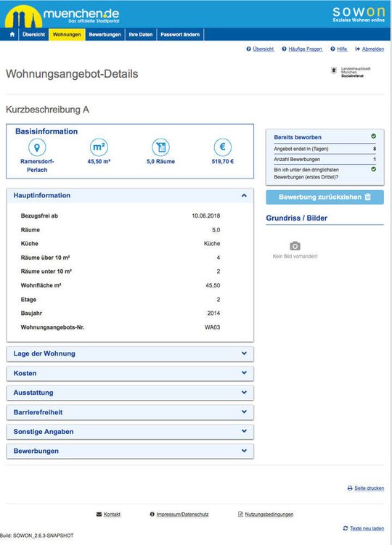Click the Kein Bild vorhanden! text
392x545 pixels.
pyautogui.click(x=295, y=256)
